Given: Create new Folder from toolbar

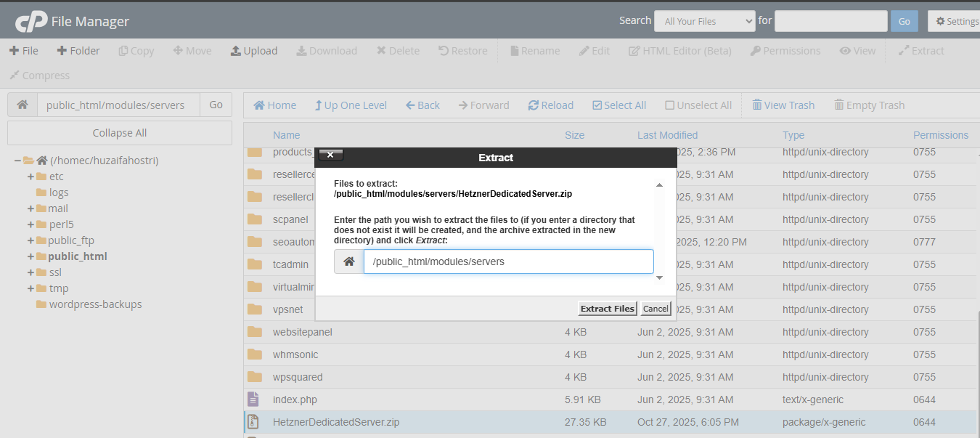Looking at the screenshot, I should coord(62,51).
